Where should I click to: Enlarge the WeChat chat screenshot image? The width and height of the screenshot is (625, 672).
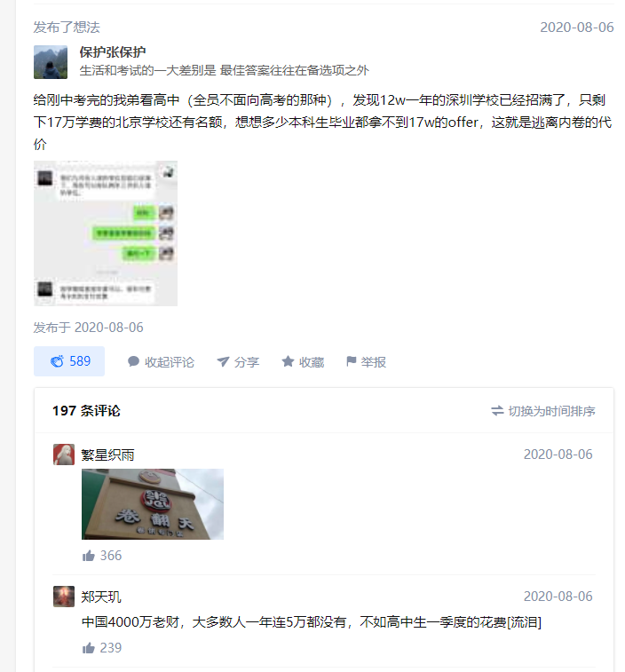(106, 233)
